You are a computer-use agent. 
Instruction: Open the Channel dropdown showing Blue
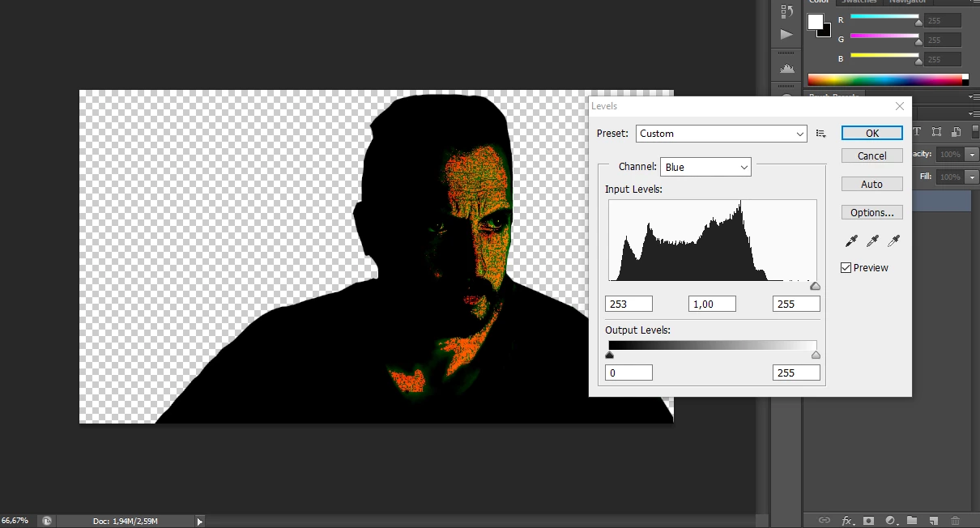(x=706, y=167)
